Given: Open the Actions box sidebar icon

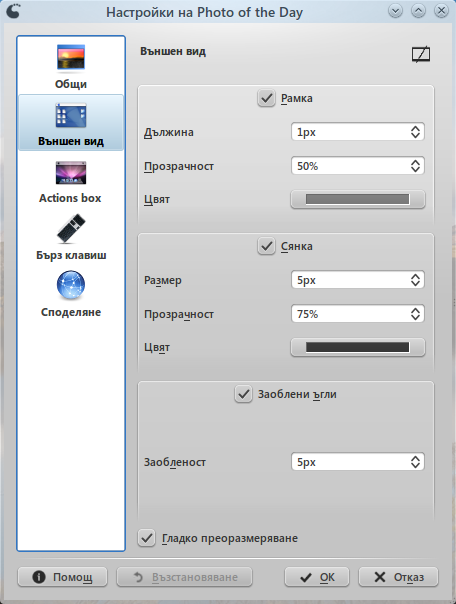Looking at the screenshot, I should point(71,173).
